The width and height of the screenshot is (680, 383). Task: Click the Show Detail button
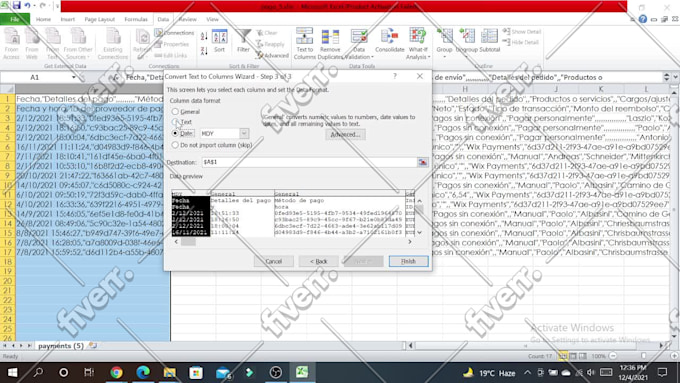522,32
